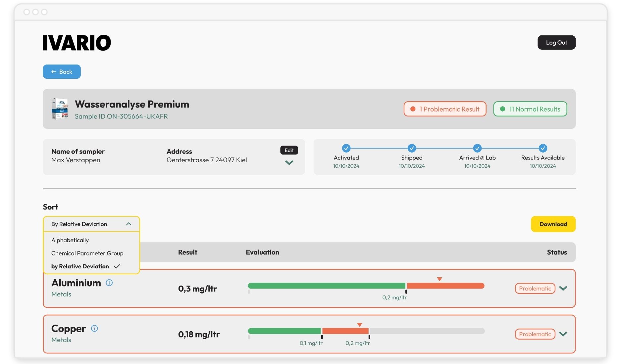This screenshot has height=364, width=621.
Task: Click the Aluminium result marker triangle
Action: click(440, 279)
